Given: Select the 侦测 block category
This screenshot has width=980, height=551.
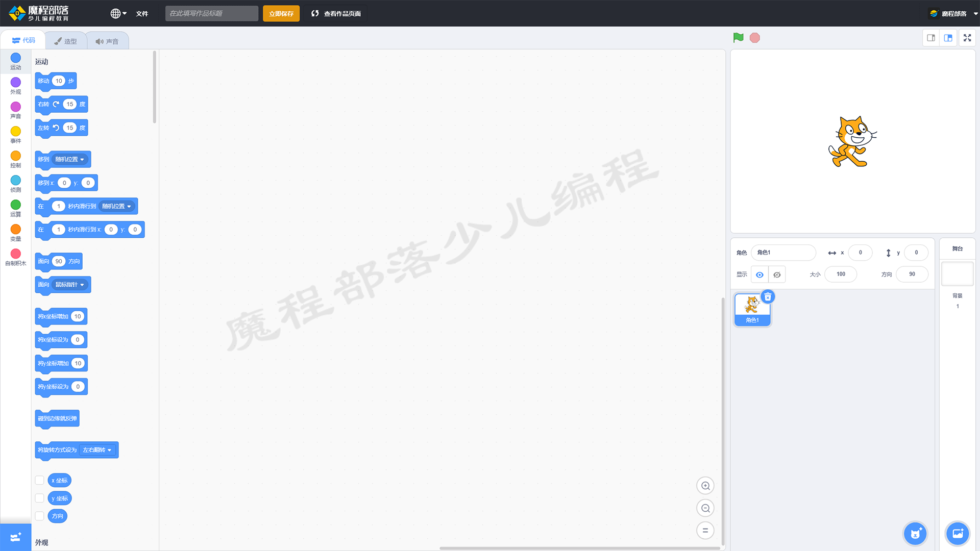Looking at the screenshot, I should [16, 184].
